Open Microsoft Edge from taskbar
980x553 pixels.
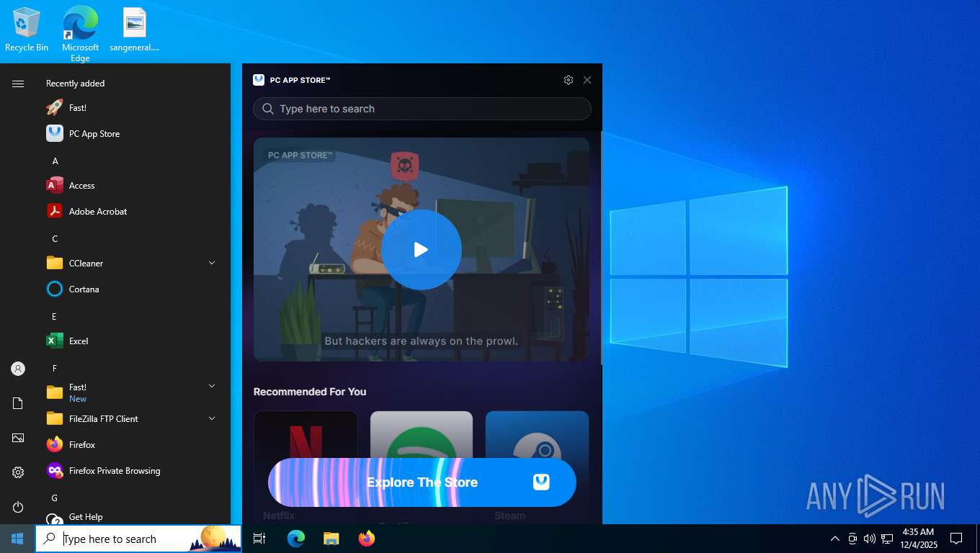pos(296,539)
